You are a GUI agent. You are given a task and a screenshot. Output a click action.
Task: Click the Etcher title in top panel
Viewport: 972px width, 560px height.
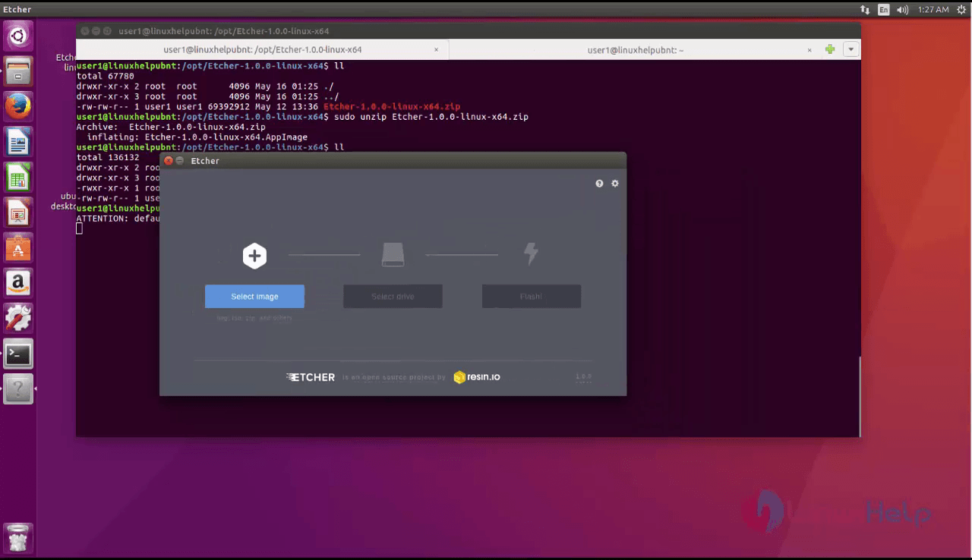coord(17,9)
